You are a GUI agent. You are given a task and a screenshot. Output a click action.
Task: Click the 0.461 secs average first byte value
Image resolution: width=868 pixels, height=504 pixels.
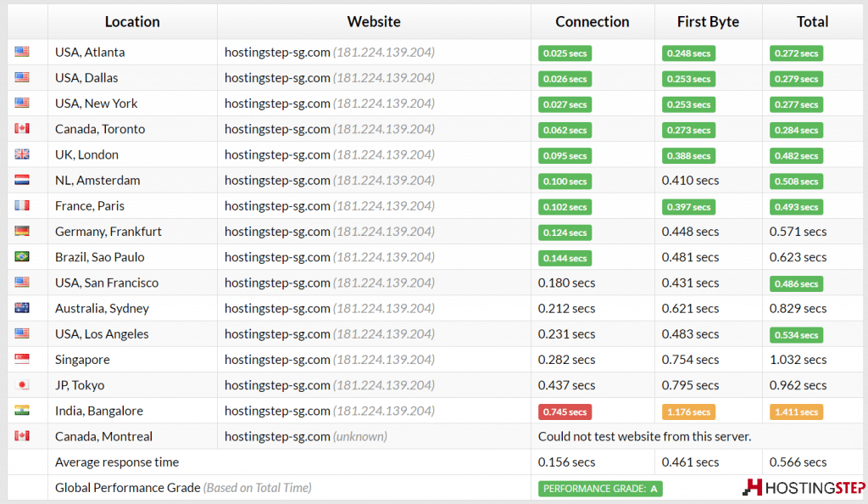click(690, 462)
